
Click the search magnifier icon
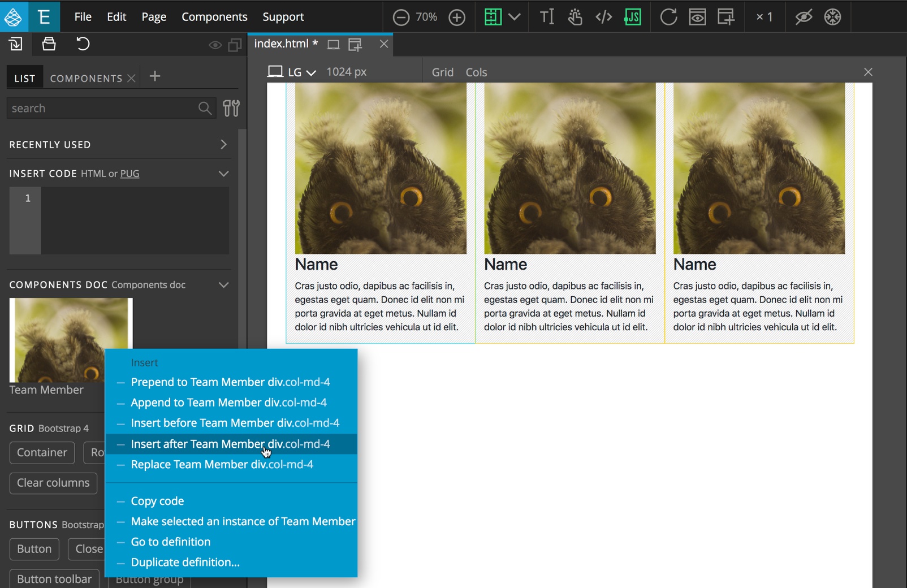(x=205, y=108)
